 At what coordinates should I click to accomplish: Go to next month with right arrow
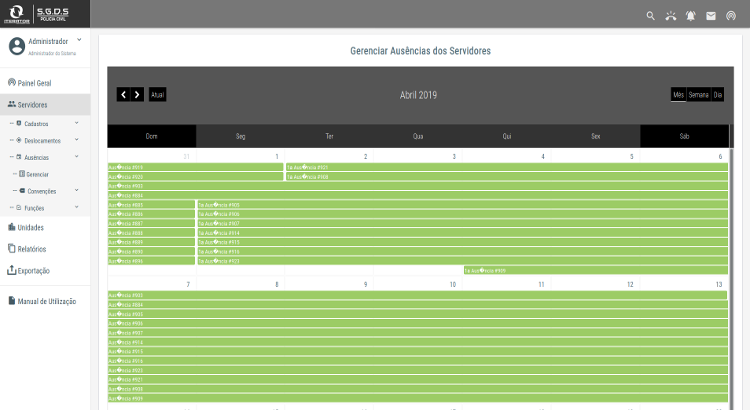[137, 94]
